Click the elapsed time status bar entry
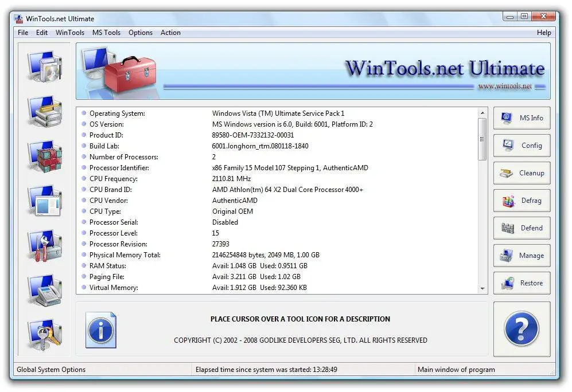 coord(266,370)
